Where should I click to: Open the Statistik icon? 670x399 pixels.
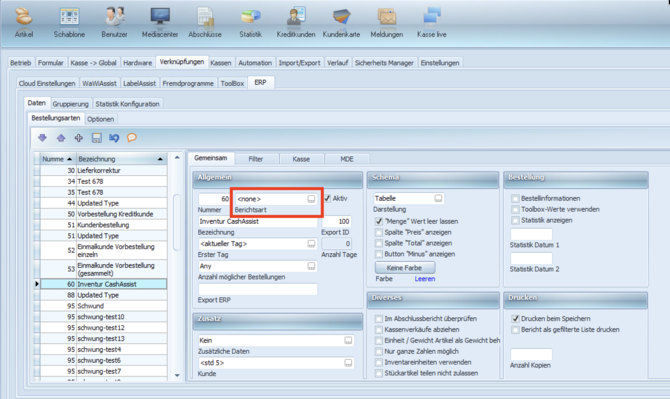pyautogui.click(x=250, y=17)
